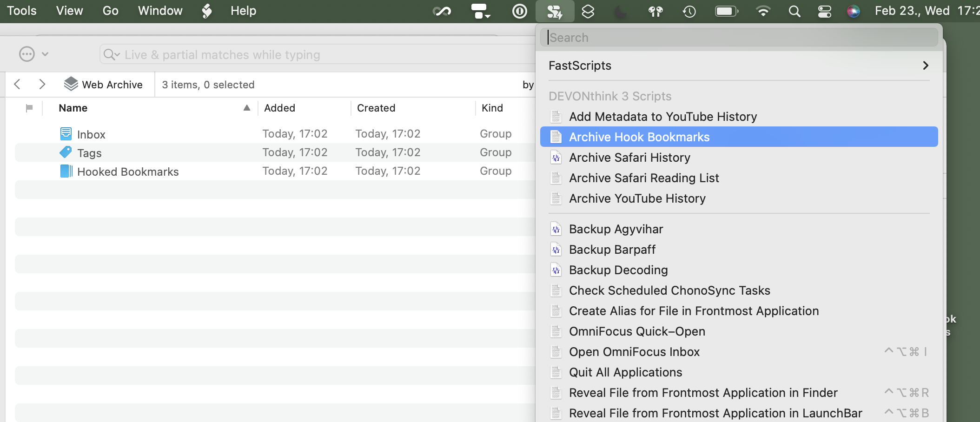Sort list by Name column

(x=73, y=108)
